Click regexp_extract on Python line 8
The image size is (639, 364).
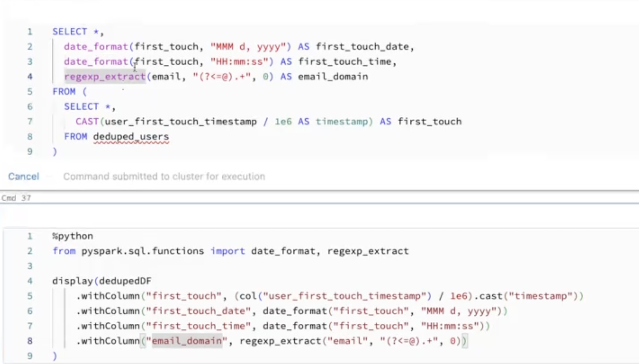point(280,341)
